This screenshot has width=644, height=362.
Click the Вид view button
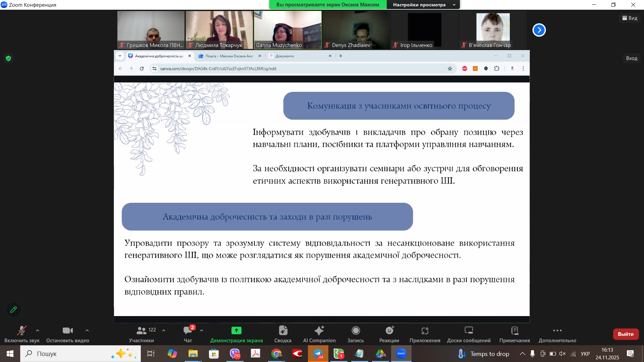click(630, 18)
